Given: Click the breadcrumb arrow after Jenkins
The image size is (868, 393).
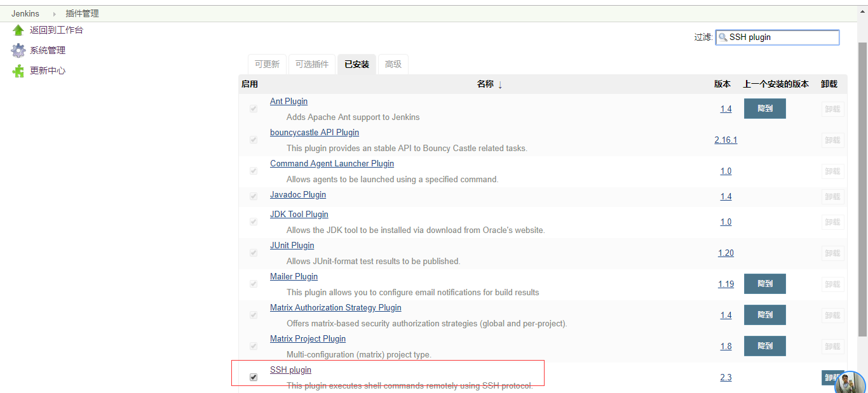Looking at the screenshot, I should (x=54, y=13).
